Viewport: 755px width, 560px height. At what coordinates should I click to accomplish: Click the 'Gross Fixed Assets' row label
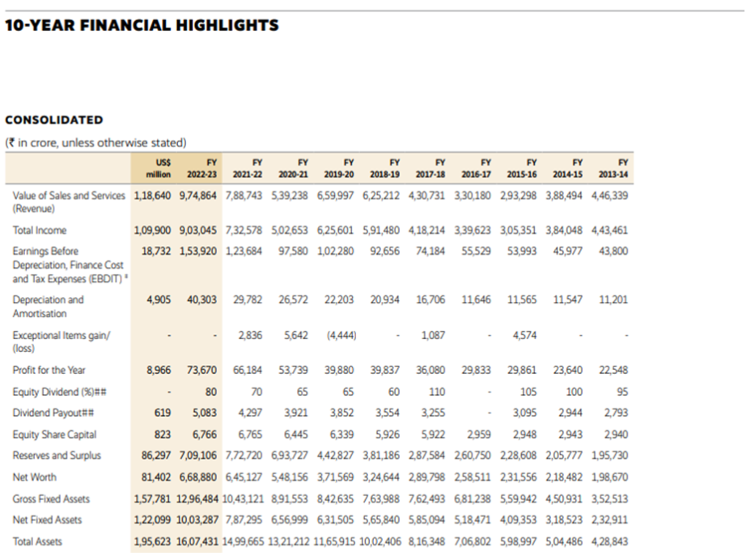(x=51, y=499)
